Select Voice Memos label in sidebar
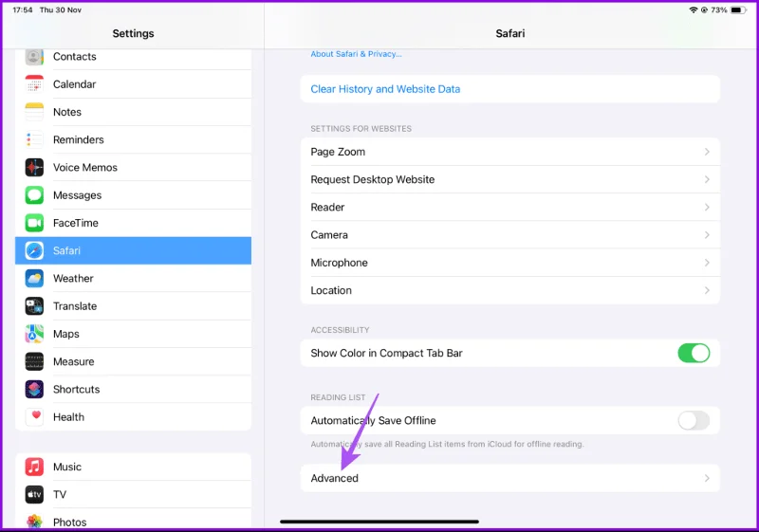Image resolution: width=759 pixels, height=532 pixels. coord(85,167)
